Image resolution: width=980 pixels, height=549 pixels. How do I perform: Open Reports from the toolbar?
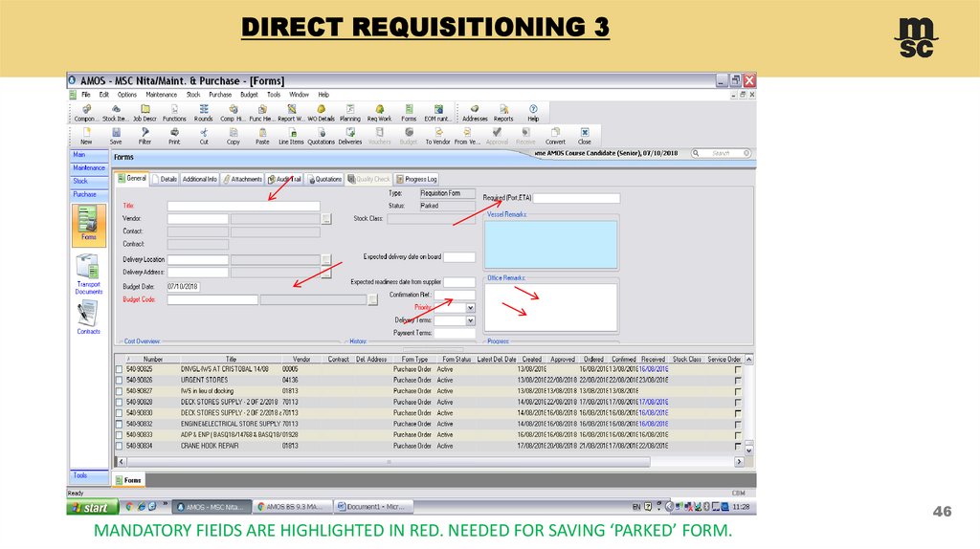503,113
